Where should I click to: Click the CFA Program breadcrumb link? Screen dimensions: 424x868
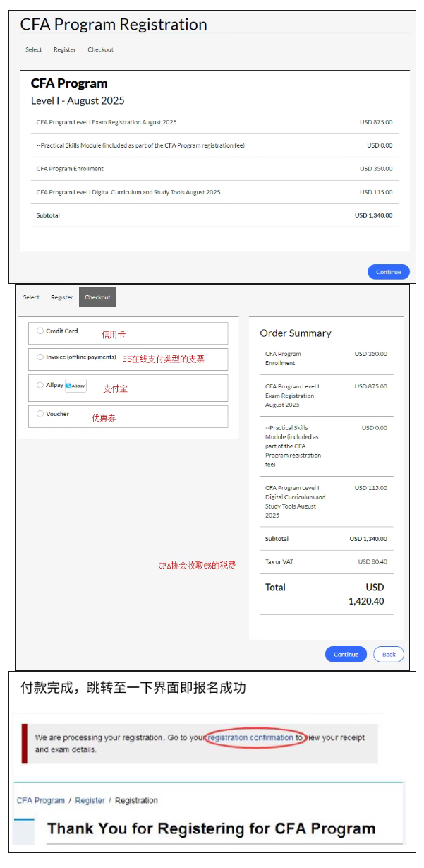(x=40, y=800)
